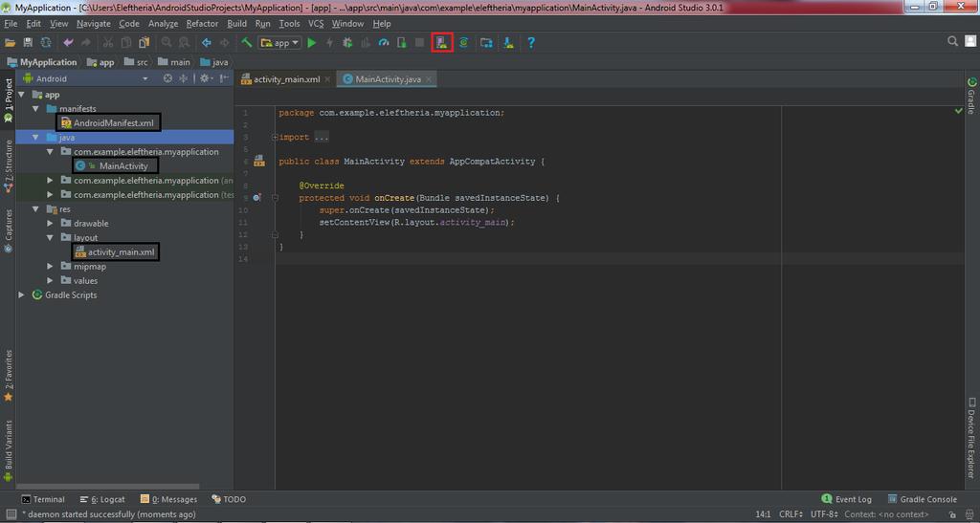Screen dimensions: 980x523
Task: Click the Open file folder icon
Action: point(10,42)
